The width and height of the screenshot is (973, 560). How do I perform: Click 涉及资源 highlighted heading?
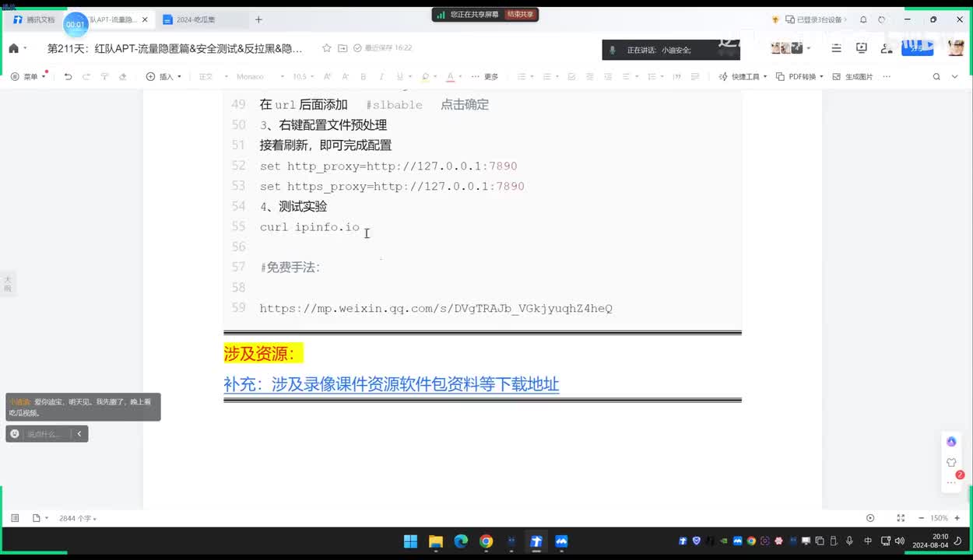pyautogui.click(x=263, y=354)
